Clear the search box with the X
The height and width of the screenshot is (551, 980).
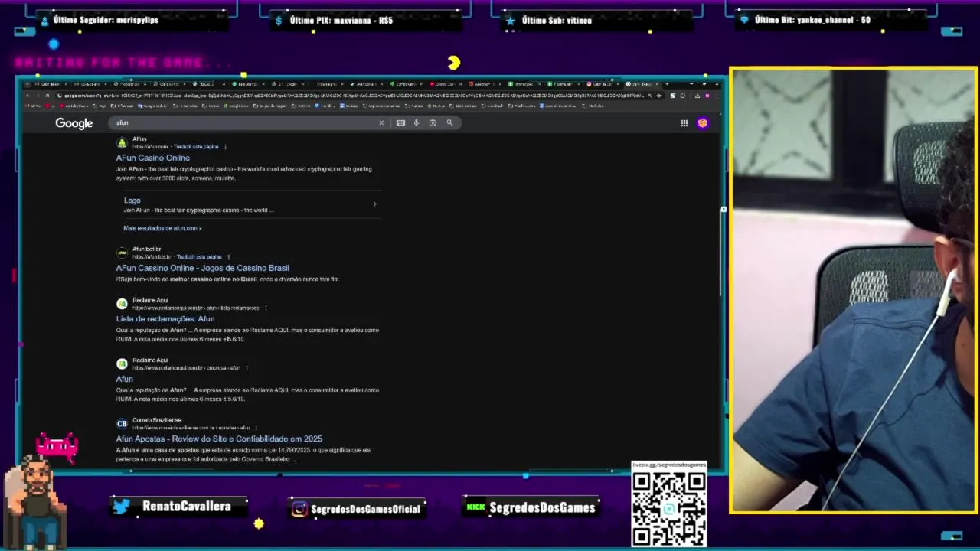[381, 122]
